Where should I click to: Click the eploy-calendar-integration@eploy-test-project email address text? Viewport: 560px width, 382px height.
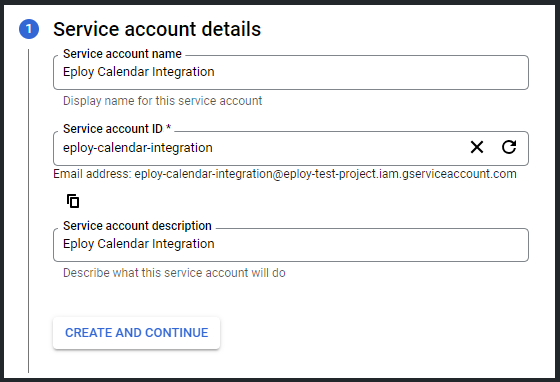tap(325, 174)
